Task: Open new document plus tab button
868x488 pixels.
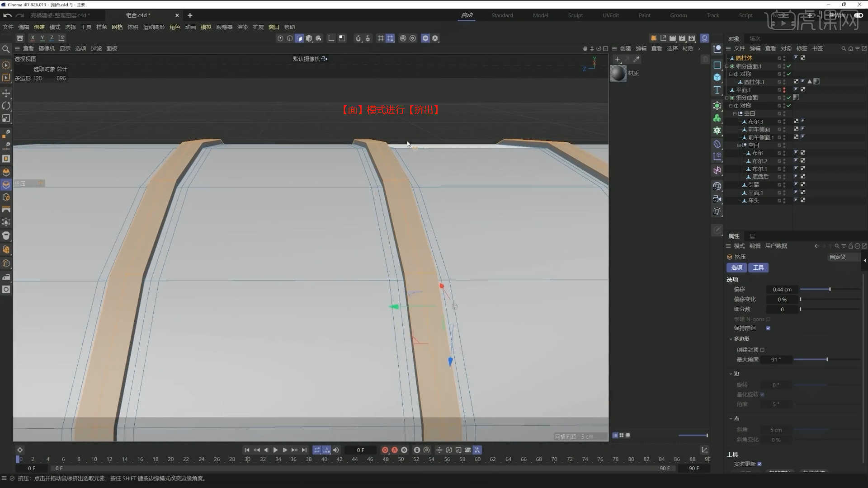Action: pos(190,15)
